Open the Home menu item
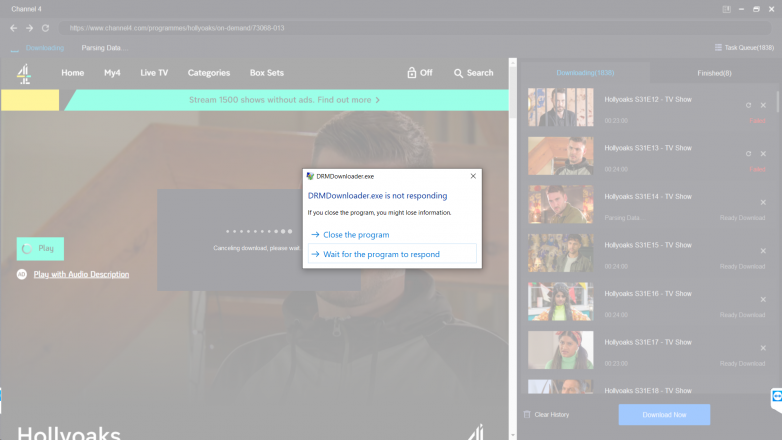 (72, 73)
